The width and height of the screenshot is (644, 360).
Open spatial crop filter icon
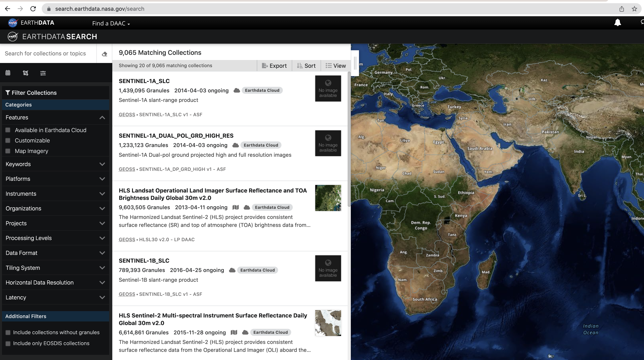(25, 73)
